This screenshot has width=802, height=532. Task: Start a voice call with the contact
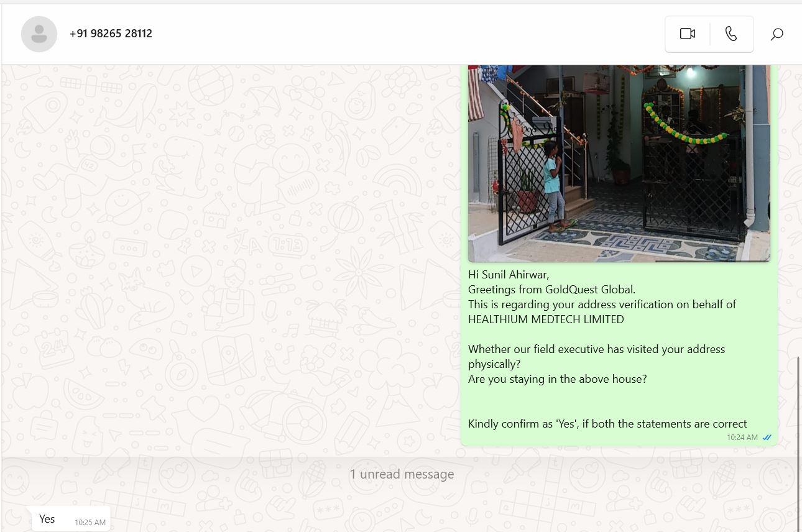731,34
